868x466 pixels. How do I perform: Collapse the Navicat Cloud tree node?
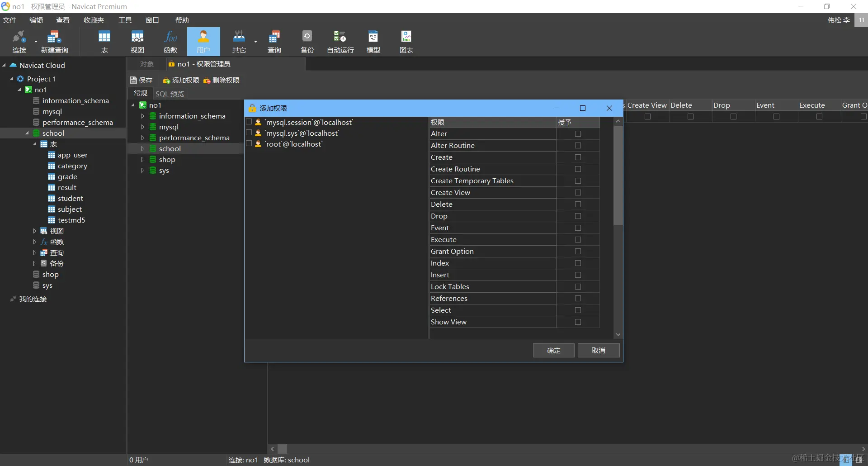click(x=4, y=65)
